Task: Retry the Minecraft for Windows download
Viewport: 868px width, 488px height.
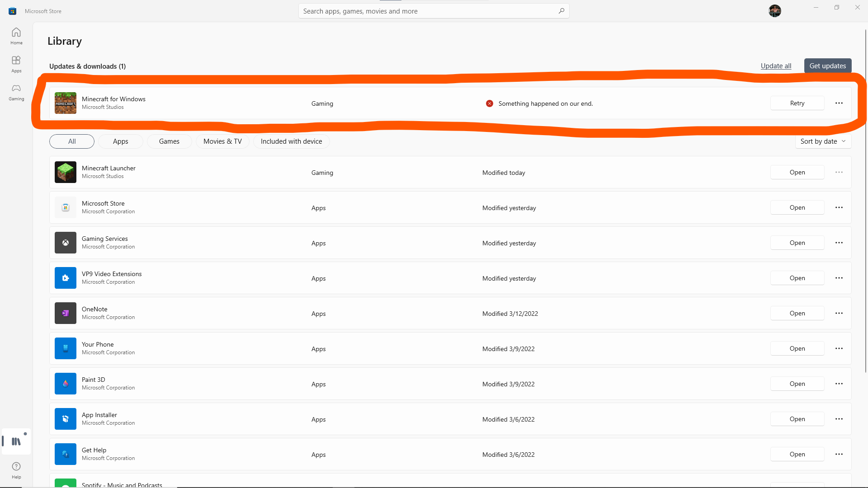Action: pos(797,103)
